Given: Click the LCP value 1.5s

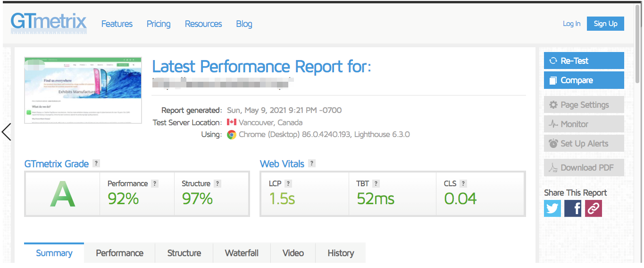Looking at the screenshot, I should (x=282, y=199).
